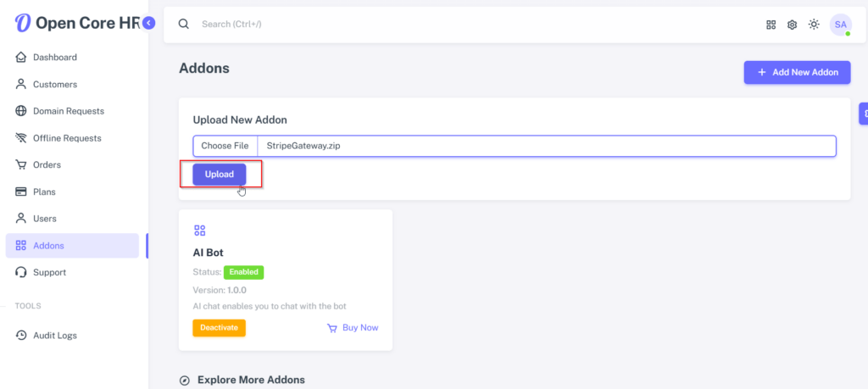Click the Audit Logs history icon
The height and width of the screenshot is (389, 868).
coord(21,336)
